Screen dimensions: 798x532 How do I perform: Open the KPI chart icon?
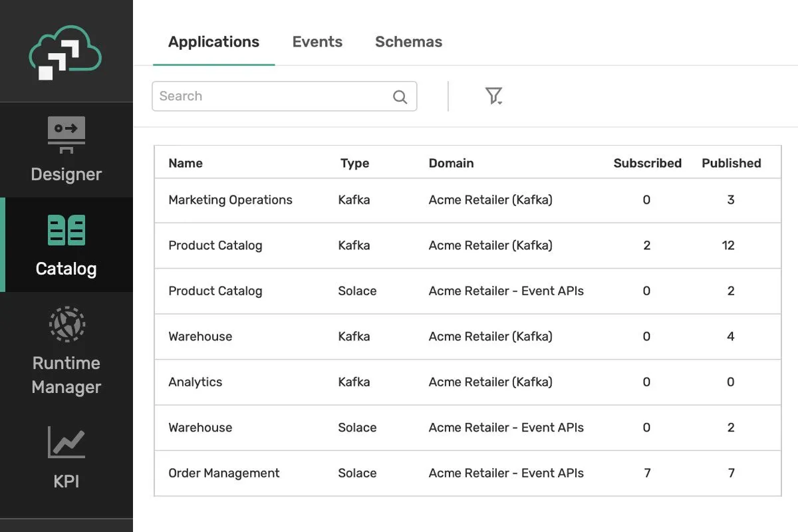(x=66, y=442)
